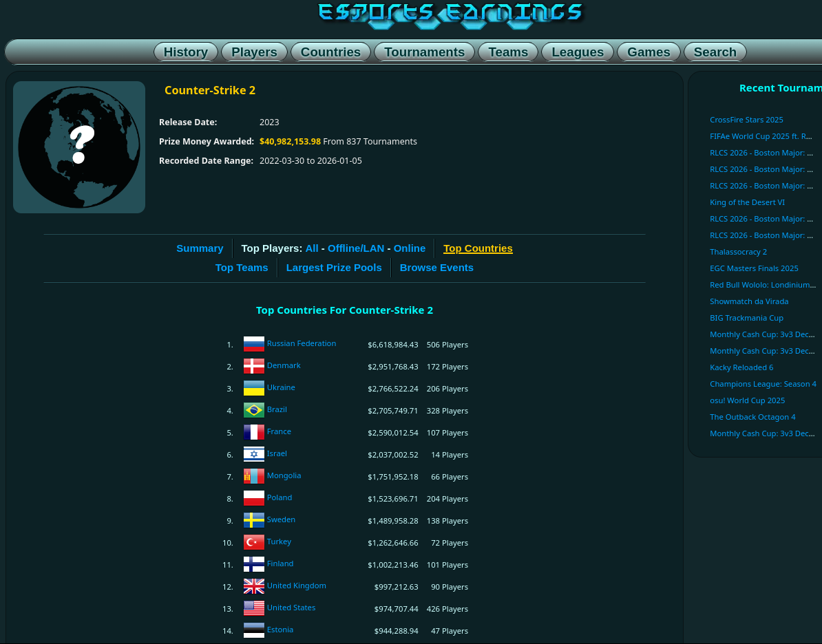The width and height of the screenshot is (822, 644).
Task: Open The Outback Octagon 4 link
Action: [752, 417]
